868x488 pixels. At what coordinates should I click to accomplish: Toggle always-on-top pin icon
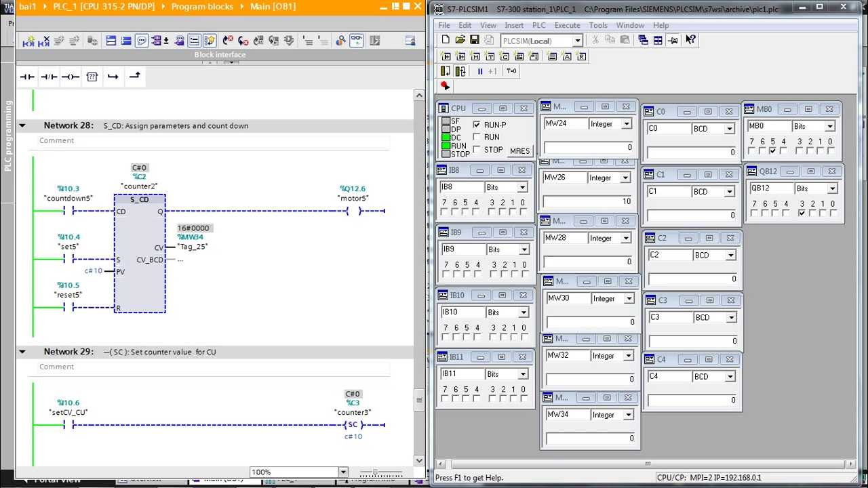pyautogui.click(x=673, y=40)
